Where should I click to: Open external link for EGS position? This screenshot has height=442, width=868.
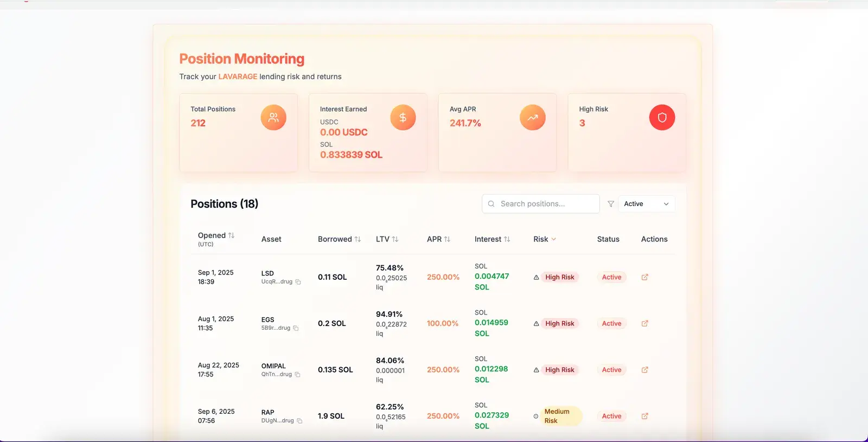[x=644, y=323]
